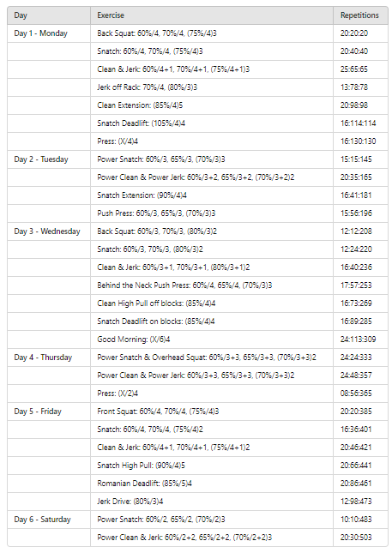Select the Day 5 - Friday cell

[49, 412]
